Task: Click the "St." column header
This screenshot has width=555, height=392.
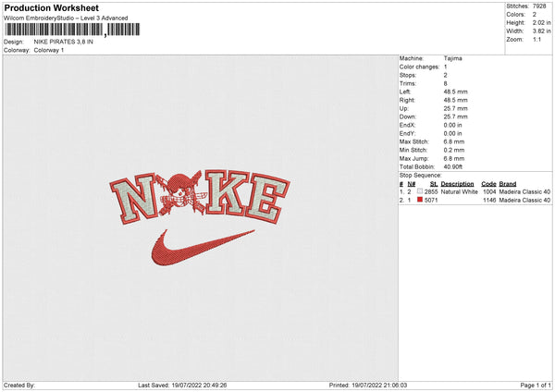Action: coord(434,184)
